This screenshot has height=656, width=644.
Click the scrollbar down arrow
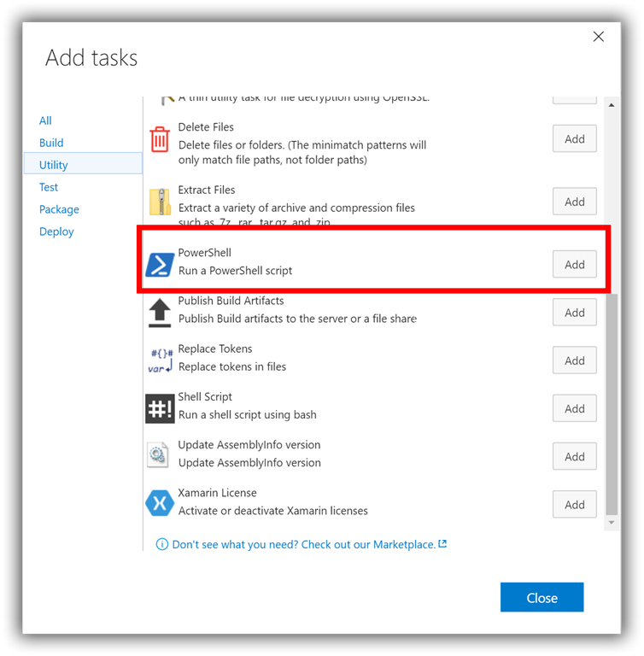(x=611, y=522)
